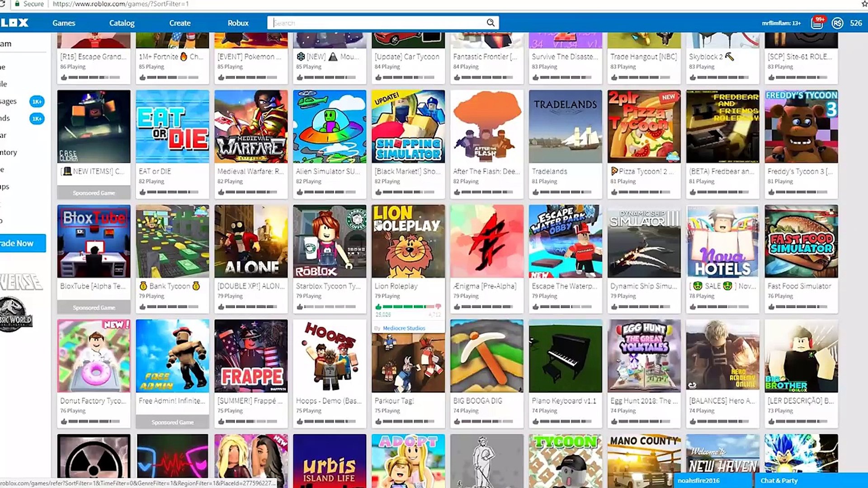This screenshot has width=868, height=488.
Task: Click the browser Secure padlock icon
Action: (17, 4)
